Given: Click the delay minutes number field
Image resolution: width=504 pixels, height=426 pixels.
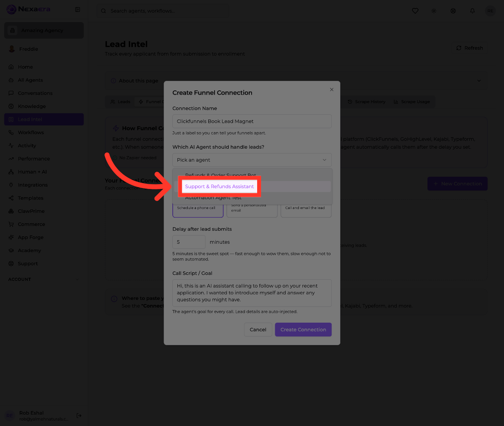Looking at the screenshot, I should [x=189, y=242].
